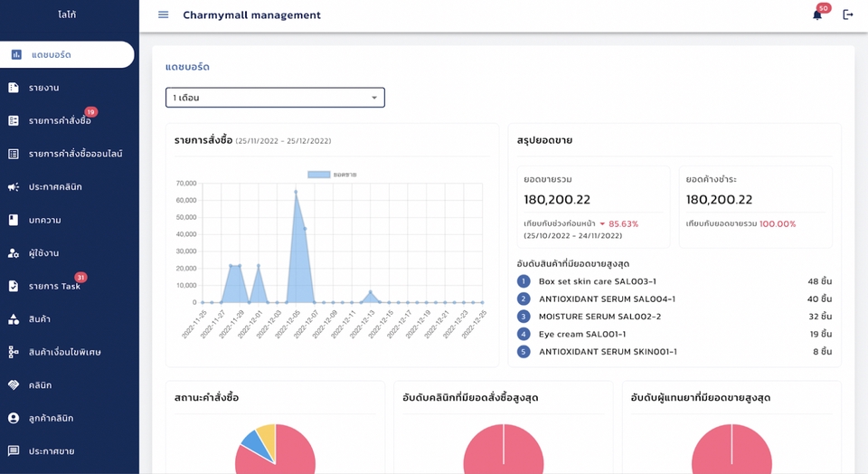Click the 19 badge on รายการคำสั่งซื้อ
Viewport: 868px width, 474px height.
click(90, 112)
